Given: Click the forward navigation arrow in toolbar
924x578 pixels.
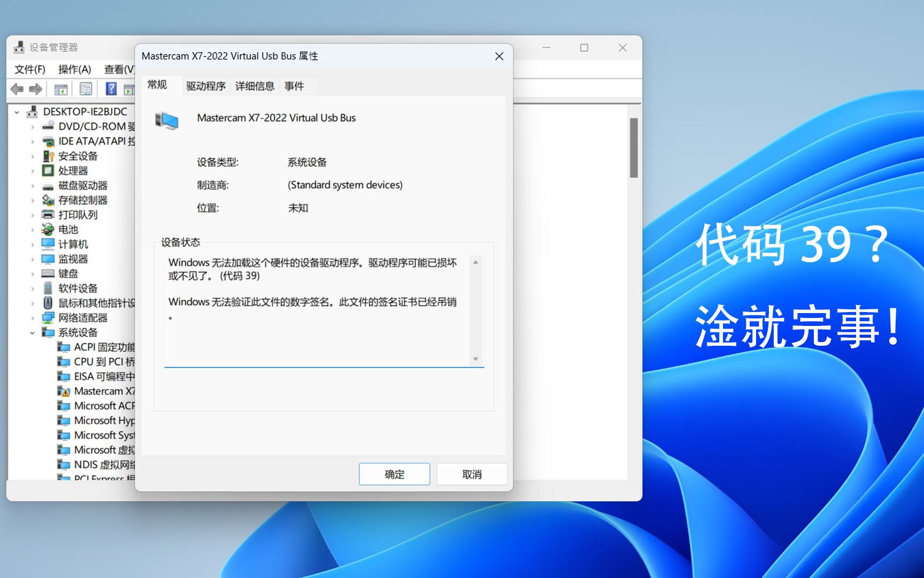Looking at the screenshot, I should pos(35,89).
